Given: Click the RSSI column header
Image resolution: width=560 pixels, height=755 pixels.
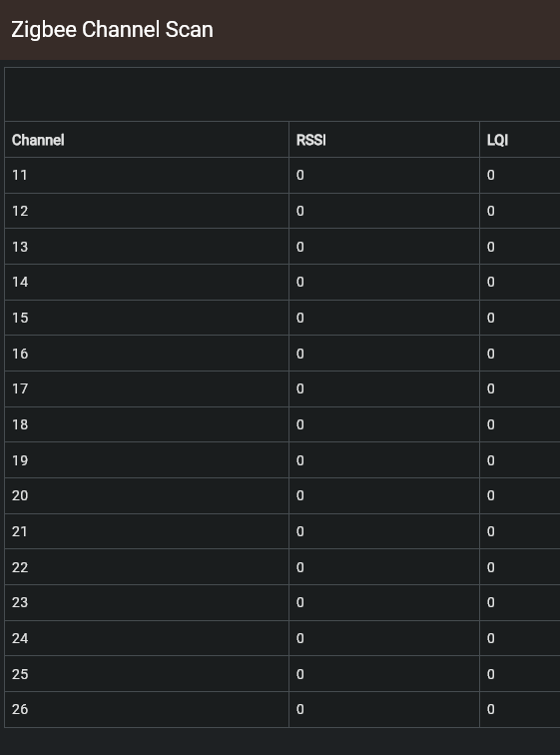Looking at the screenshot, I should tap(310, 140).
